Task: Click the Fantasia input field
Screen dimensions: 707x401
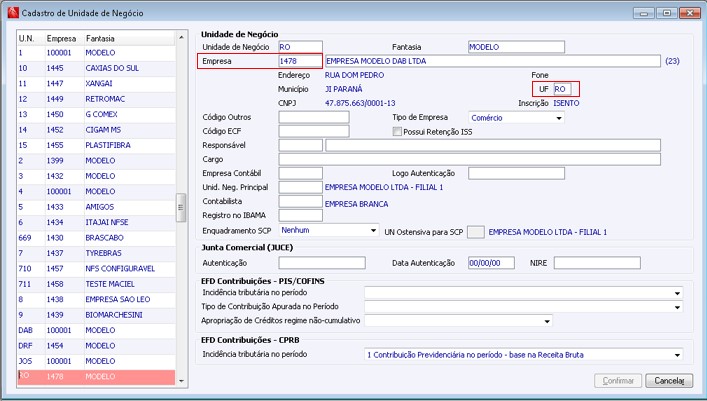Action: 516,47
